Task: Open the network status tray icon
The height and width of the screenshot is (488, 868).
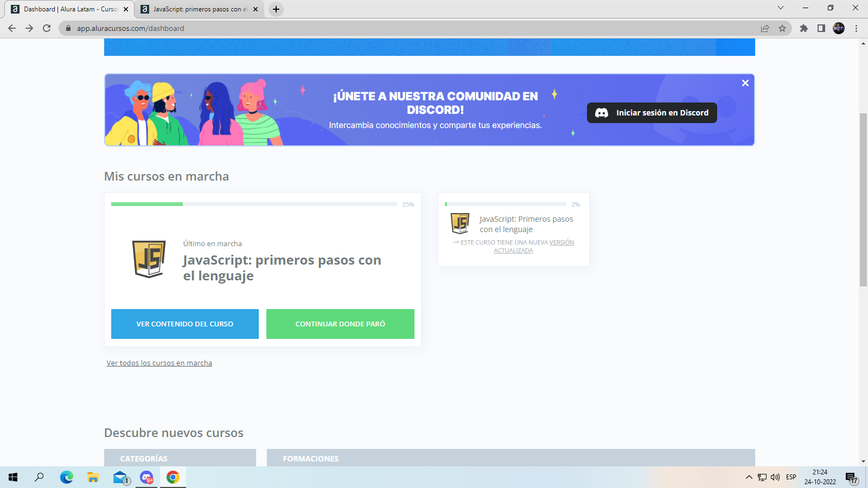Action: pos(762,477)
